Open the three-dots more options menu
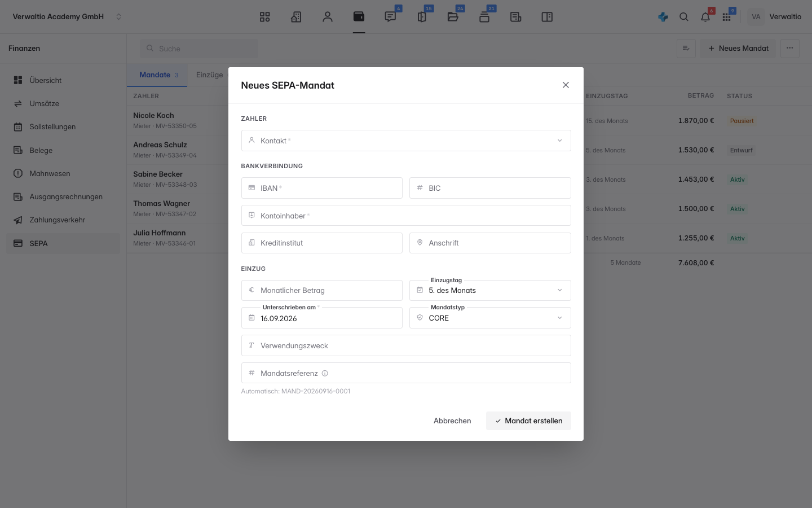Screen dimensions: 812x508 tap(790, 48)
